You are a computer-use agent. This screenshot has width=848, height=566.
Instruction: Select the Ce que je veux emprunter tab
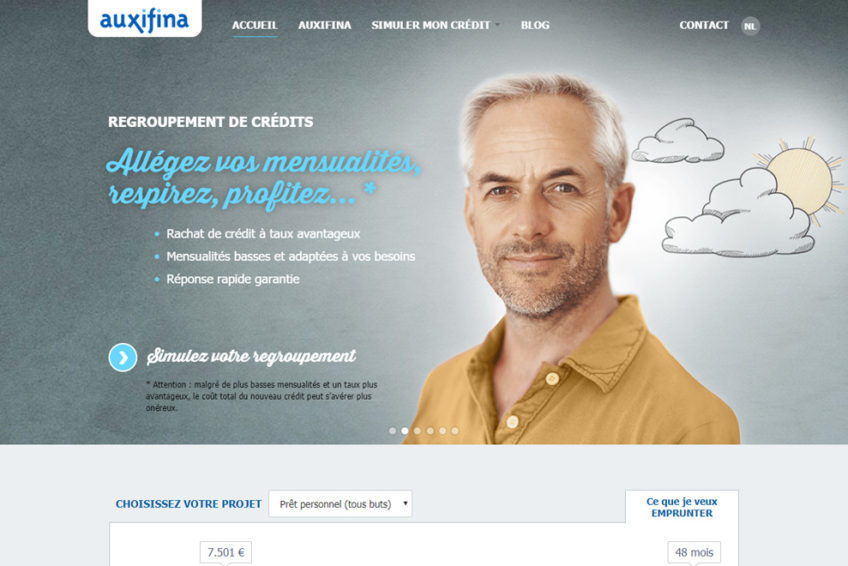coord(682,507)
